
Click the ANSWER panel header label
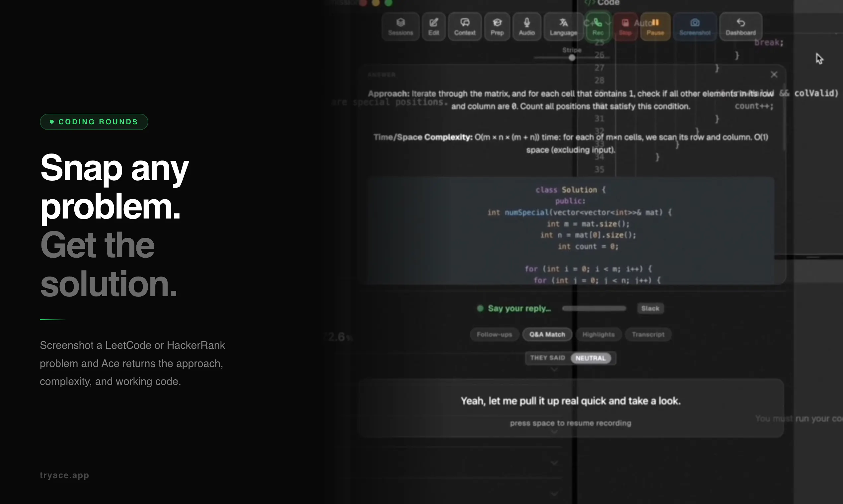381,75
